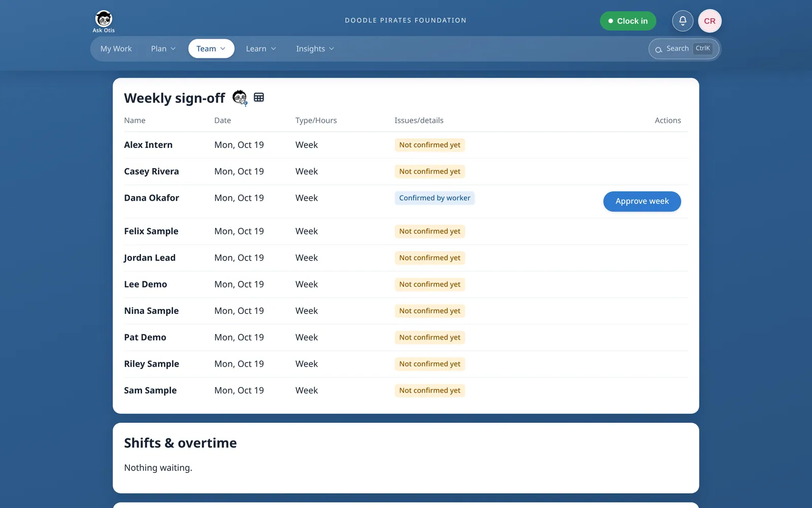Click the Doodle Pirates Foundation title

[x=405, y=20]
